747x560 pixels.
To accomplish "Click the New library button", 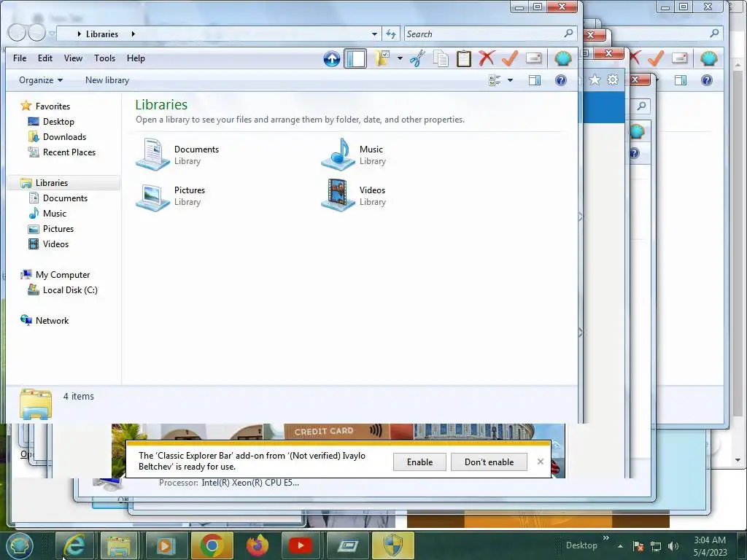I will (107, 80).
